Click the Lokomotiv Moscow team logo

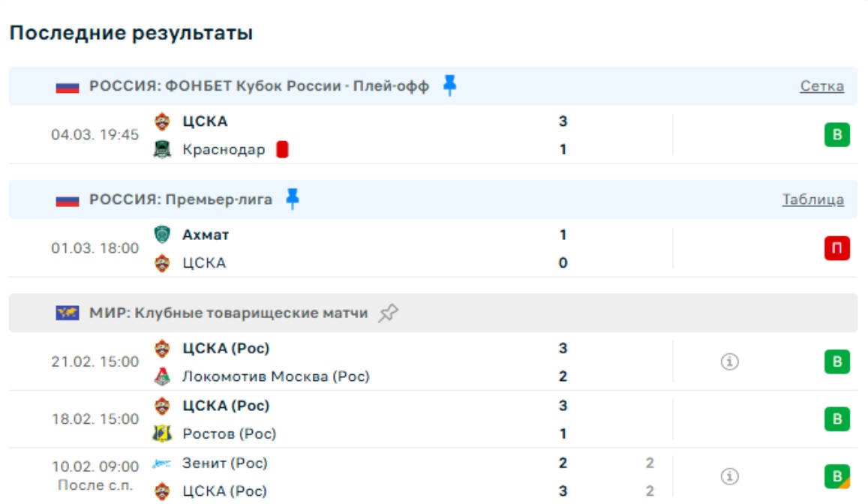click(162, 376)
